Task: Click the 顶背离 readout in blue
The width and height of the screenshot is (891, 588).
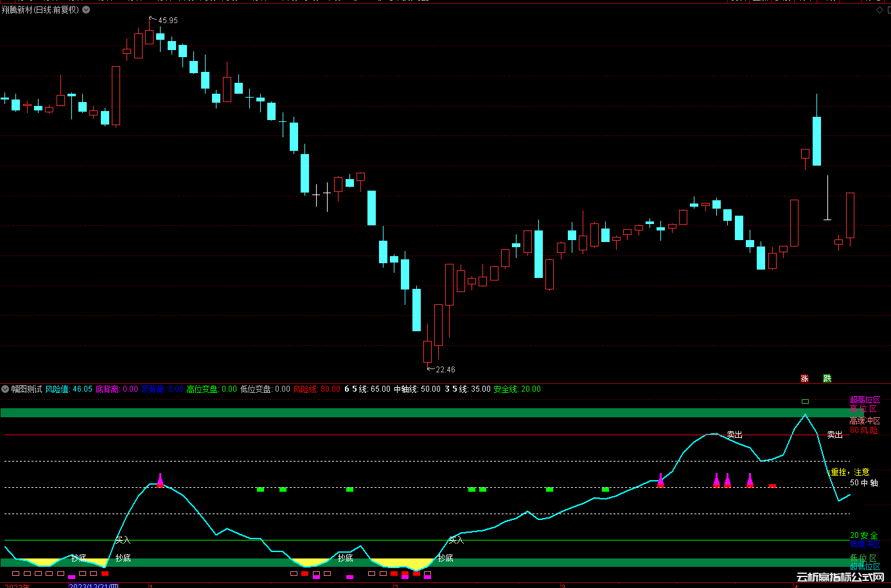Action: [x=163, y=389]
